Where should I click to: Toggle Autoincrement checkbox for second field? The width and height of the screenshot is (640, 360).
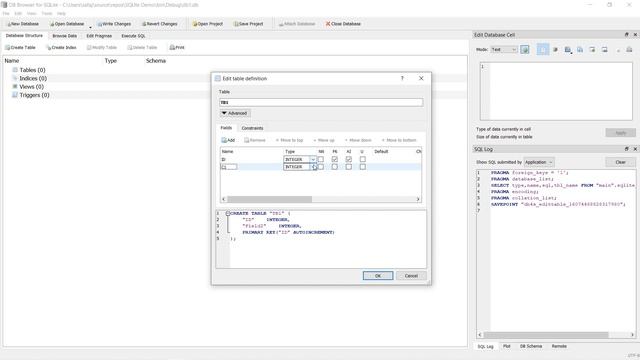coord(349,167)
